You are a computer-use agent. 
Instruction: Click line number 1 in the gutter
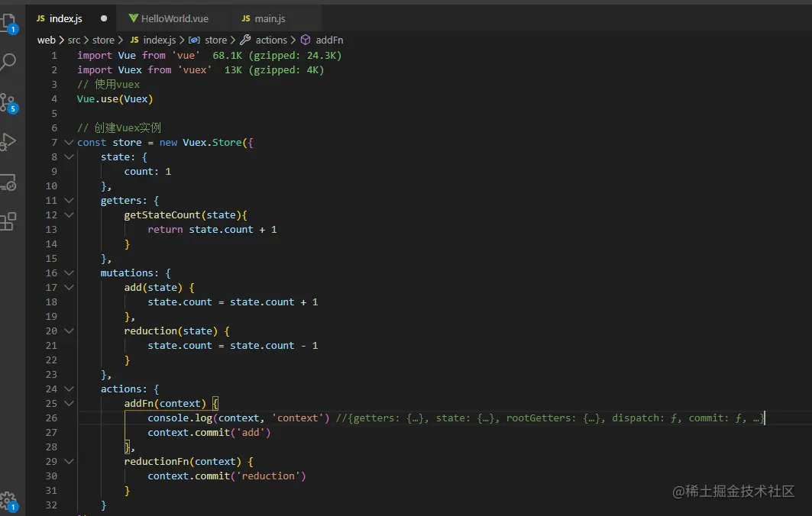54,56
